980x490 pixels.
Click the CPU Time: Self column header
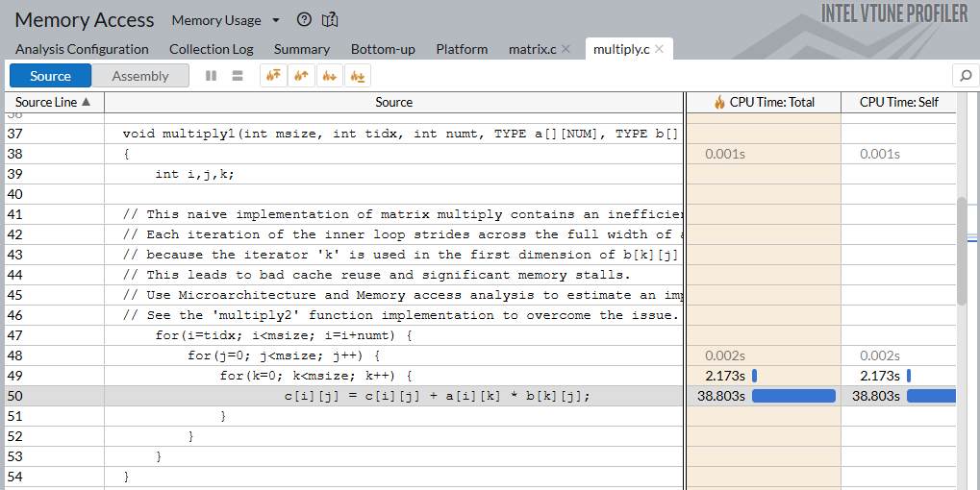[x=899, y=102]
